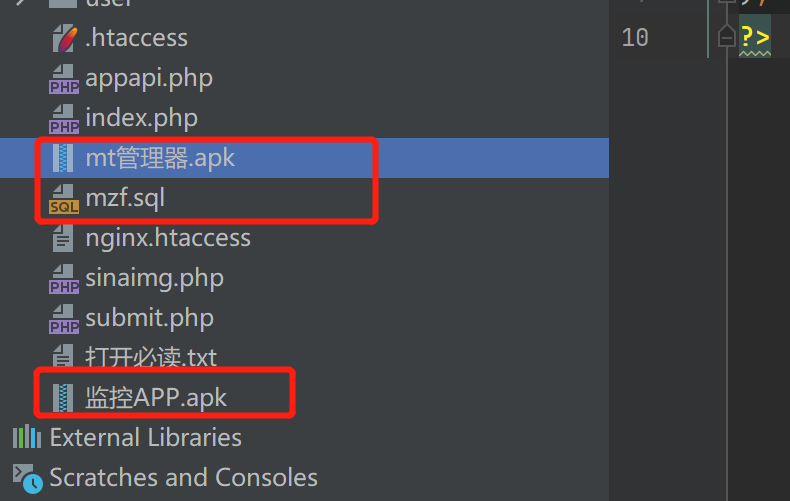Viewport: 790px width, 501px height.
Task: Select the mzf.sql file name
Action: coord(125,198)
